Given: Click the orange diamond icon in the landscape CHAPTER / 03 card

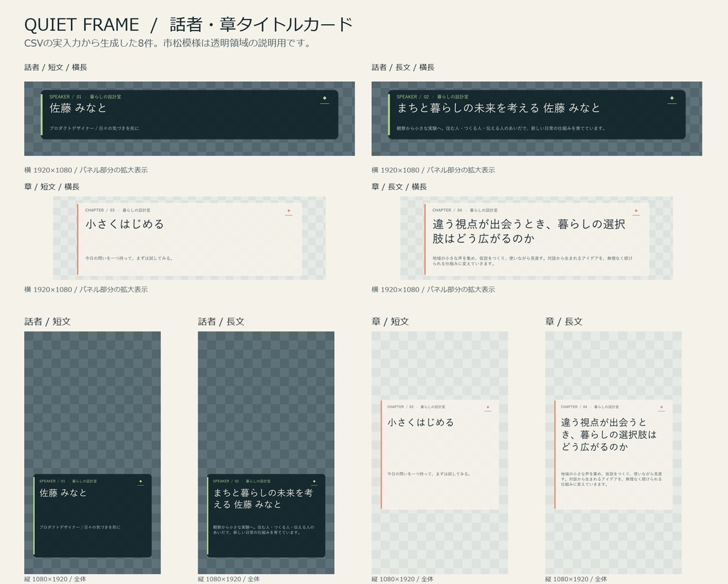Looking at the screenshot, I should (289, 211).
